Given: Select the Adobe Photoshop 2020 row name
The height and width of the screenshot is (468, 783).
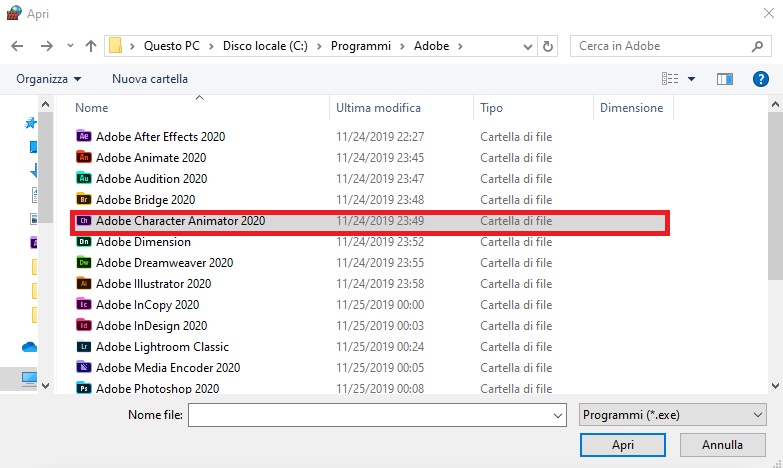Looking at the screenshot, I should point(157,388).
